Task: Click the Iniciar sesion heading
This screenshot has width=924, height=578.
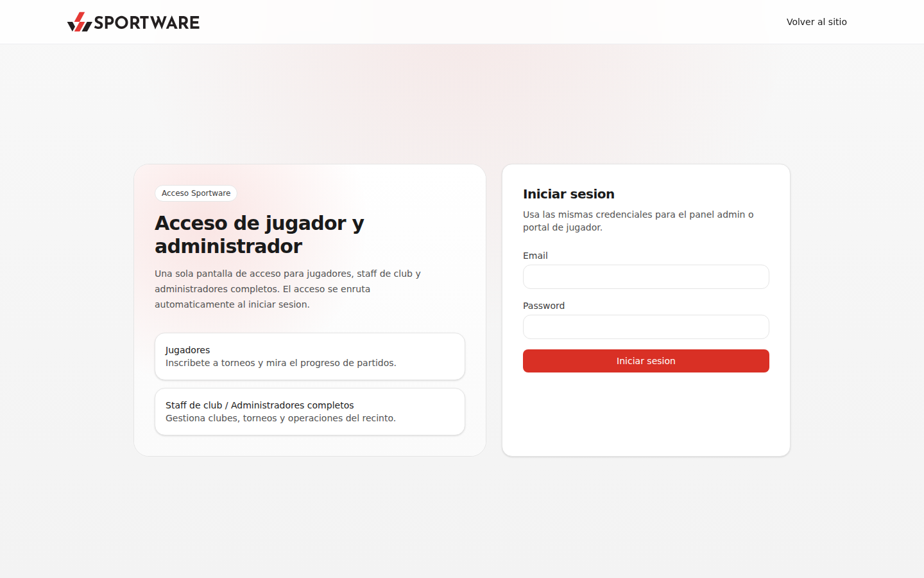Action: click(569, 194)
